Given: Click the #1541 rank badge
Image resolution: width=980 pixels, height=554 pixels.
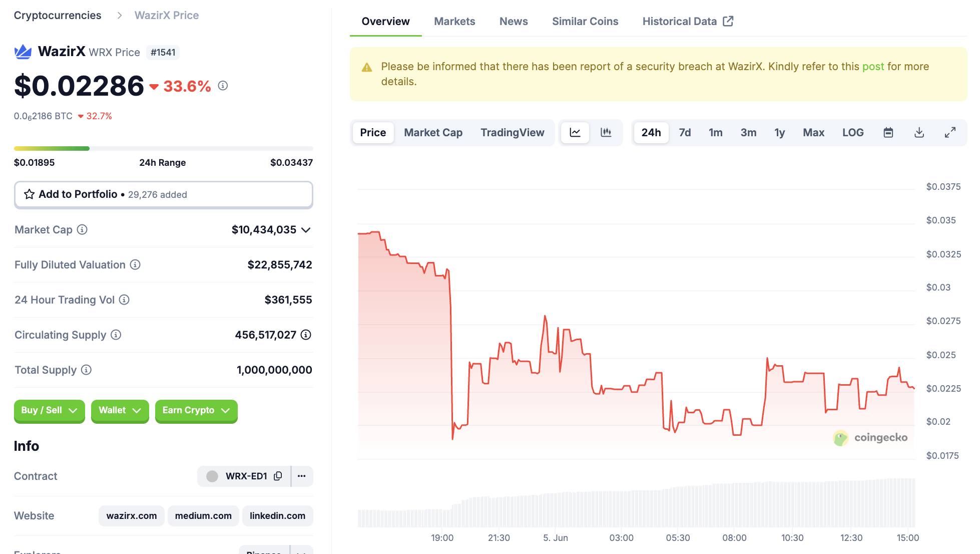Looking at the screenshot, I should 163,52.
